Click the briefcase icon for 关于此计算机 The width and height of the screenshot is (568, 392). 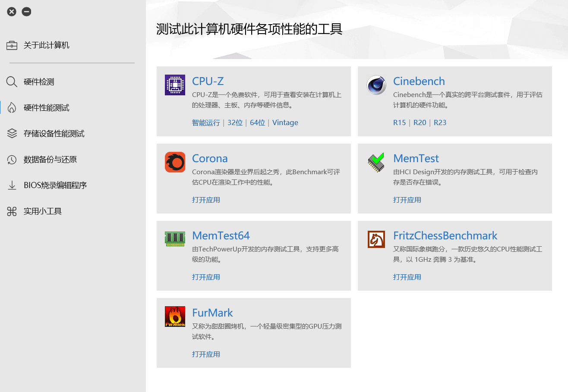(x=12, y=45)
